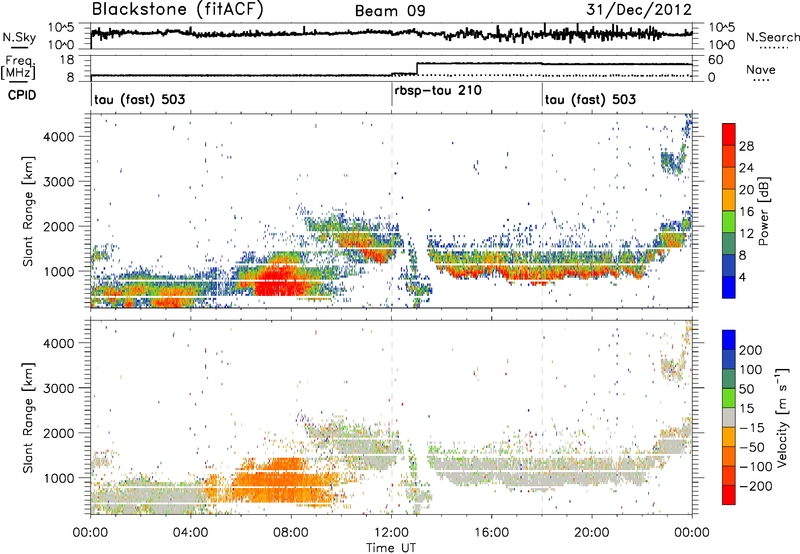Click '2000' tick on the power panel

click(x=58, y=227)
